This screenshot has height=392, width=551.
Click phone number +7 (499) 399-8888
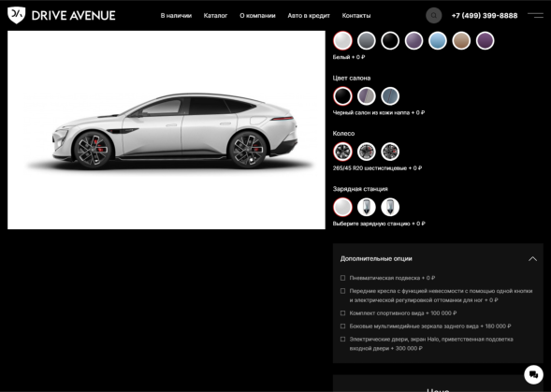tap(485, 16)
